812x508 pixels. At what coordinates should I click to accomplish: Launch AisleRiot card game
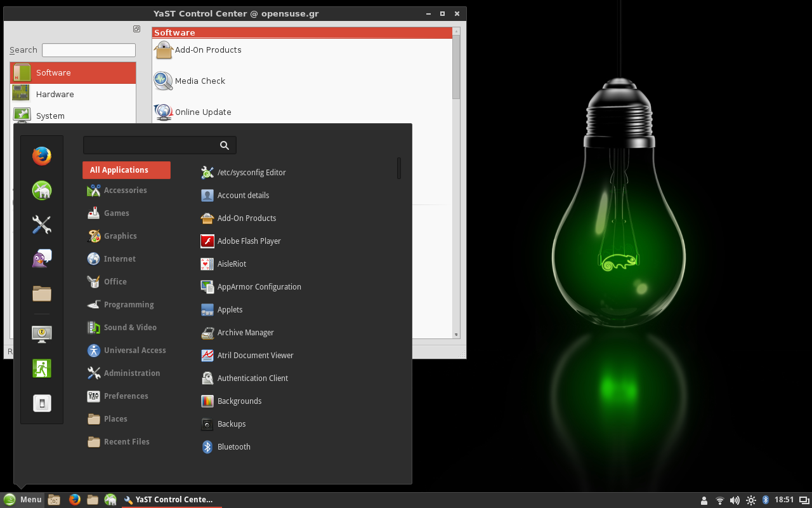(x=232, y=264)
